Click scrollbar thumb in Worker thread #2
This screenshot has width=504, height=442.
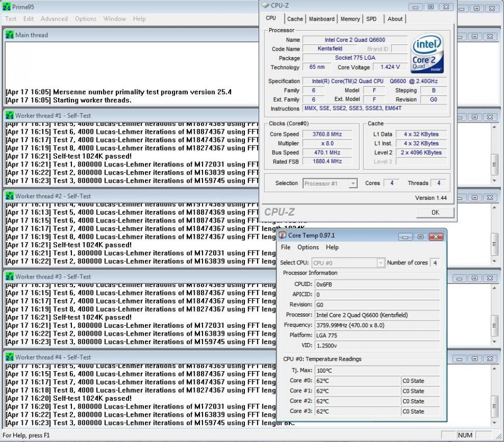[x=494, y=244]
